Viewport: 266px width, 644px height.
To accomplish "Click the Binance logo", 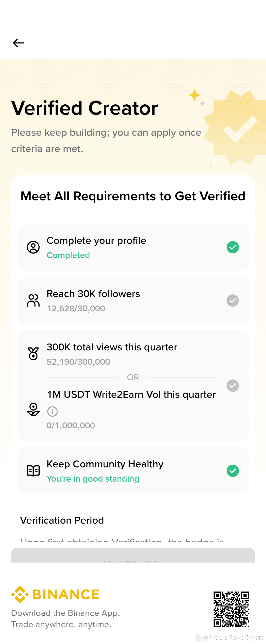I will (55, 594).
